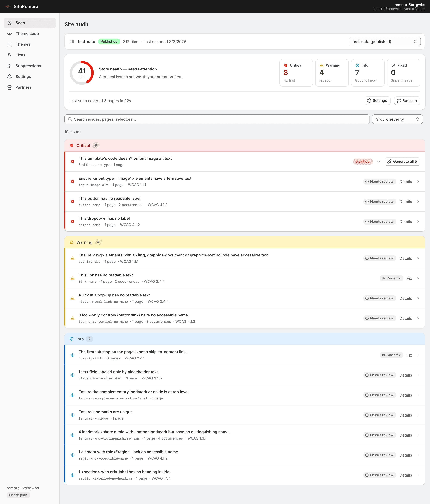
Task: Open Suppressions in sidebar
Action: click(x=30, y=66)
